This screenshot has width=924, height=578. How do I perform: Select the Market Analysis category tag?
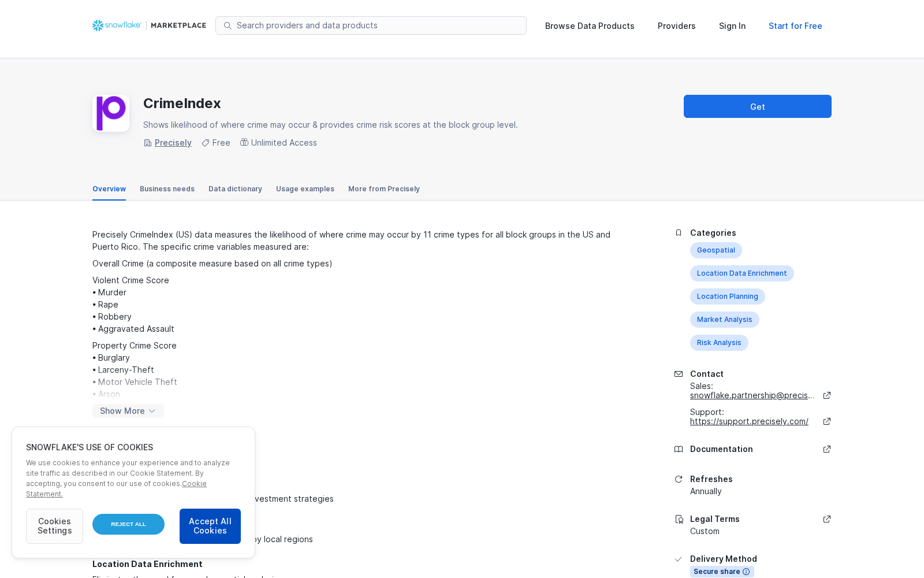(x=725, y=320)
